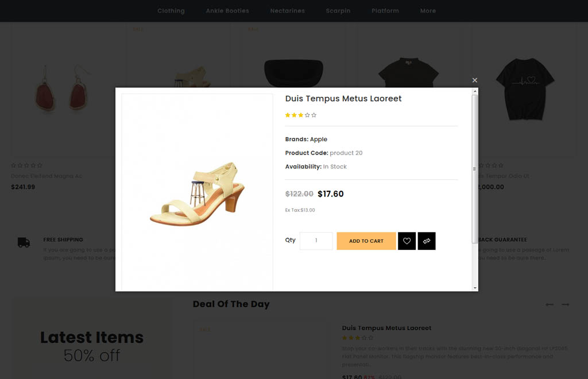Open the Clothing menu item
The height and width of the screenshot is (379, 588).
point(171,11)
